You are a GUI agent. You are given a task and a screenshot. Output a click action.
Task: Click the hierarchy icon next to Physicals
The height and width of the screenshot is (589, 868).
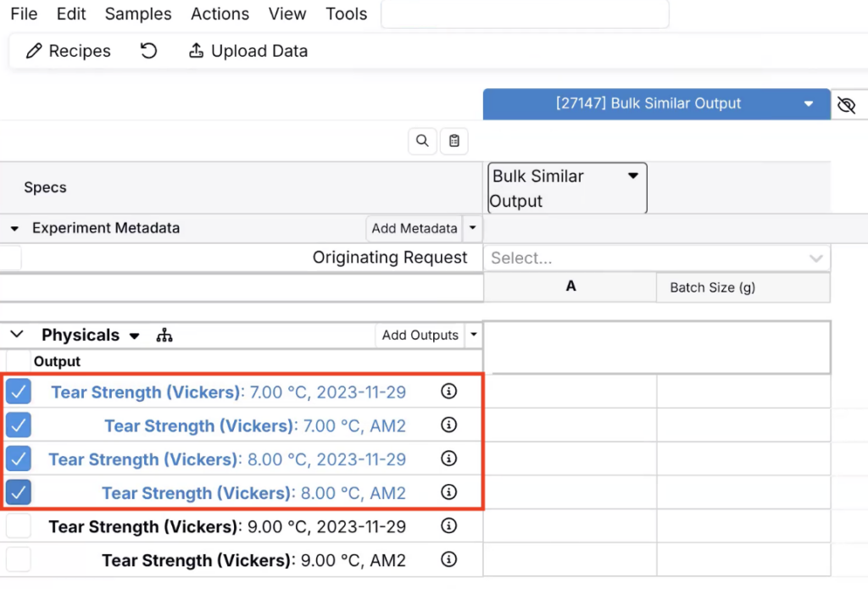[x=164, y=336]
